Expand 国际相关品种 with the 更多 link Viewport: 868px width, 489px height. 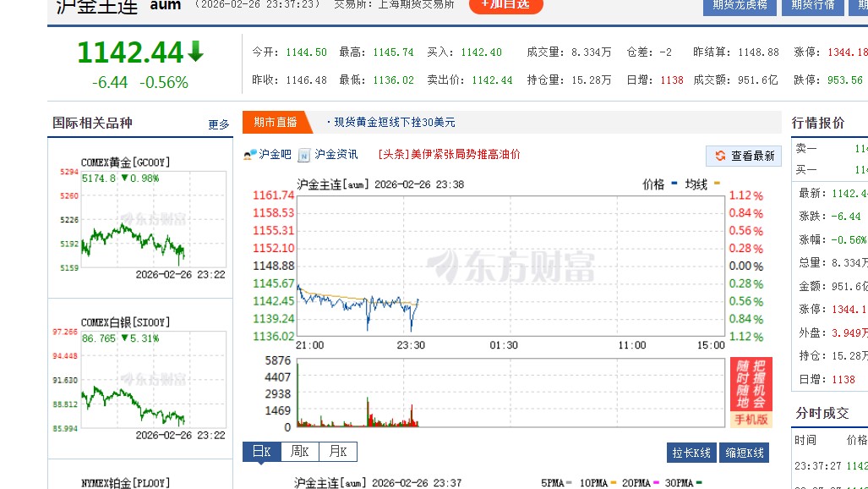[x=219, y=123]
